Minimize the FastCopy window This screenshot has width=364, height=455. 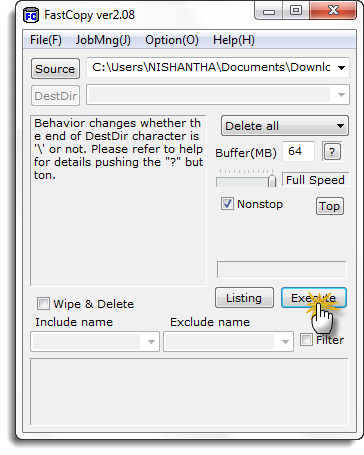tap(269, 11)
